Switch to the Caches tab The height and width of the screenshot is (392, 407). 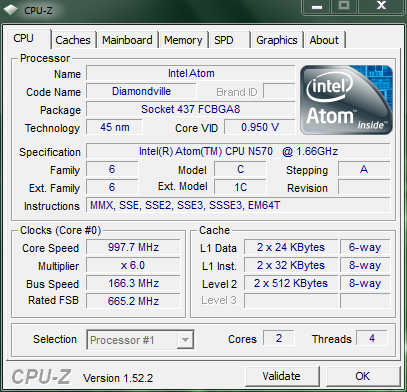click(x=73, y=40)
